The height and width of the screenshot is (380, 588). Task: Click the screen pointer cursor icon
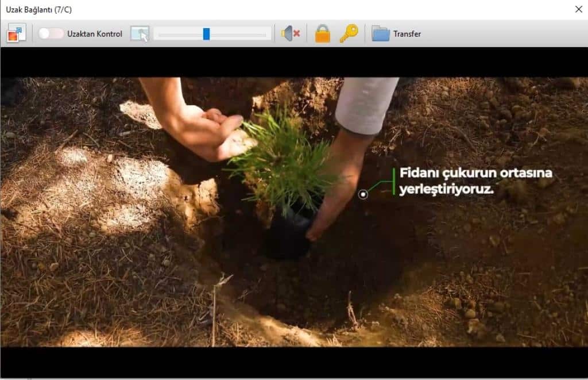(139, 34)
